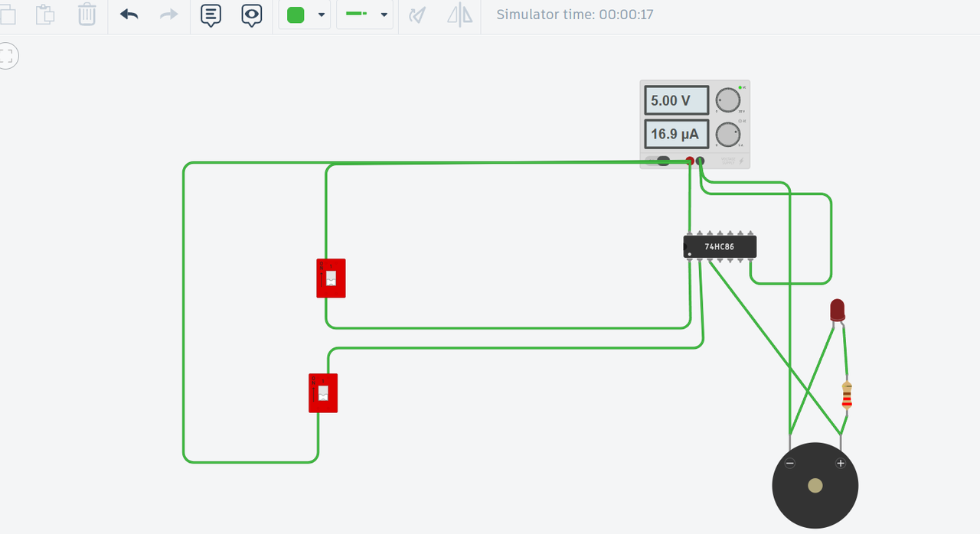Image resolution: width=980 pixels, height=534 pixels.
Task: Click the green wire color swatch
Action: tap(296, 15)
